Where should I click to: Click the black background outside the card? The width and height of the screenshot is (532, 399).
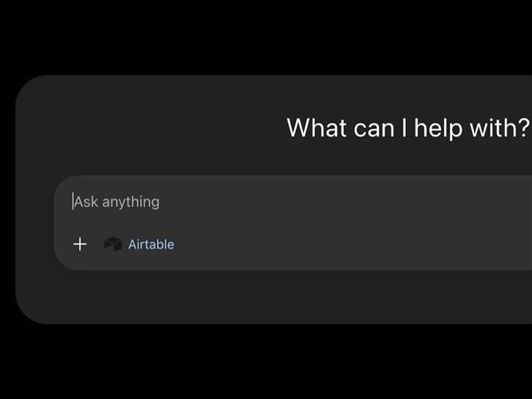click(x=265, y=363)
